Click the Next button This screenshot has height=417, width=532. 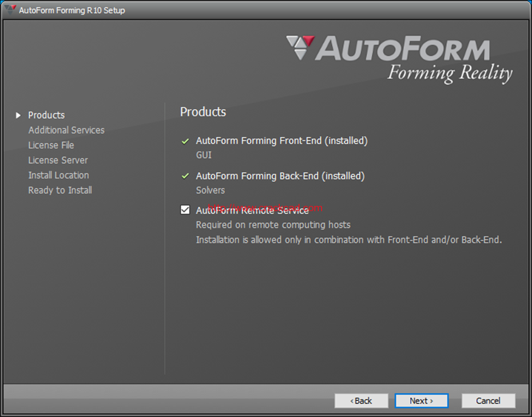coord(421,401)
